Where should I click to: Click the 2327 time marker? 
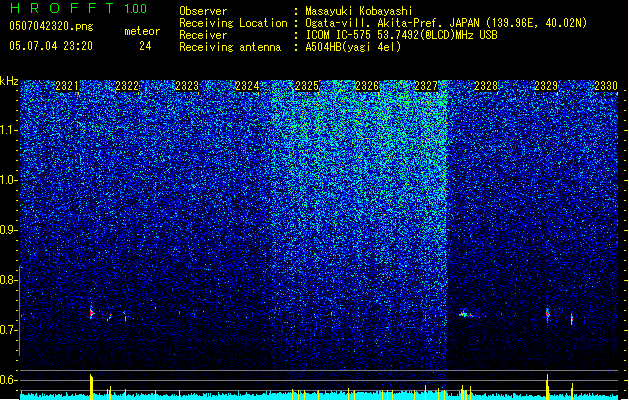click(426, 86)
